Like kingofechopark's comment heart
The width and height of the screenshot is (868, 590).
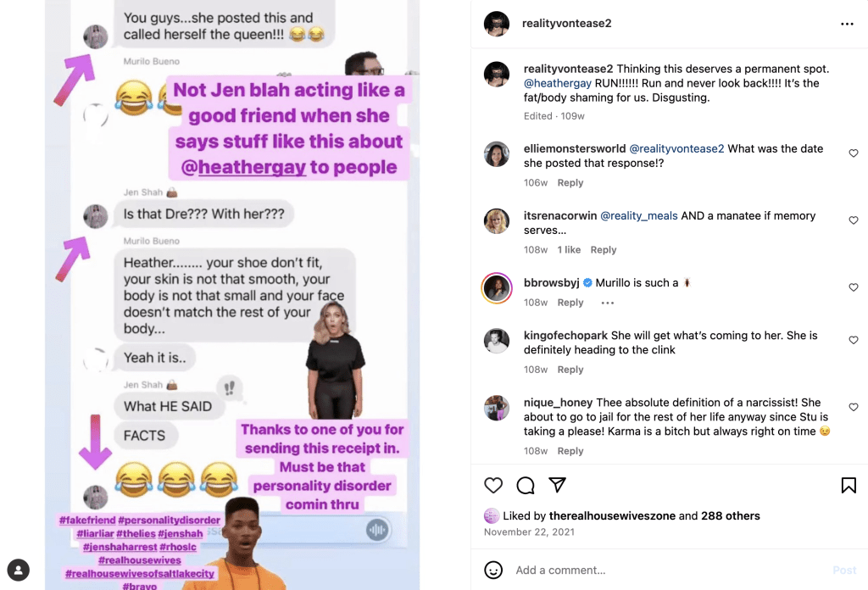pos(854,340)
